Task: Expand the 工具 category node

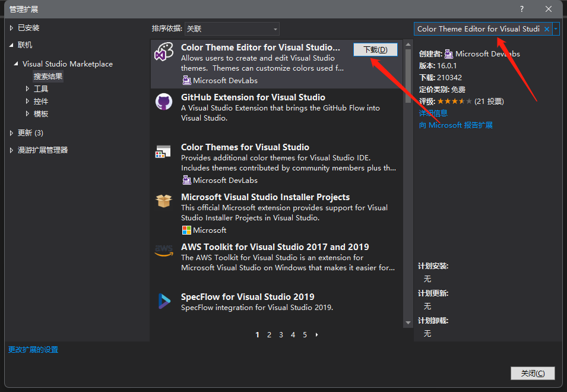Action: click(27, 88)
